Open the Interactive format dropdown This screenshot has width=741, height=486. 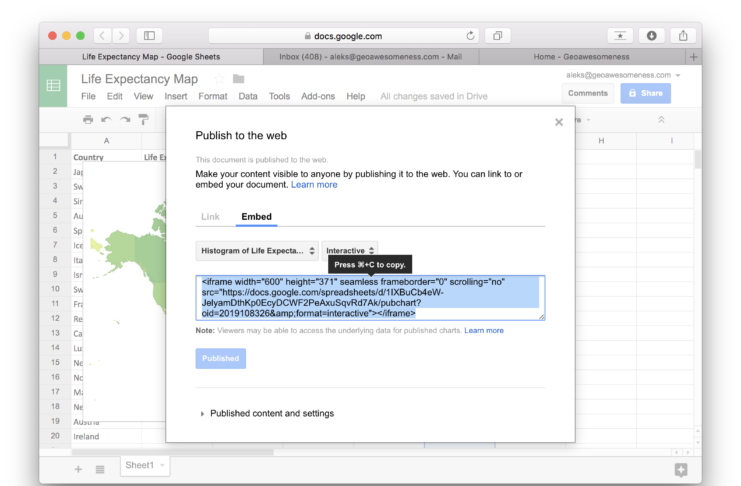[x=350, y=251]
